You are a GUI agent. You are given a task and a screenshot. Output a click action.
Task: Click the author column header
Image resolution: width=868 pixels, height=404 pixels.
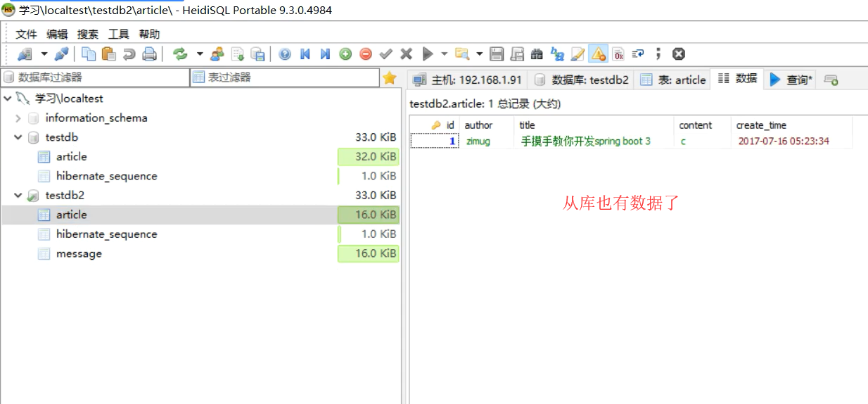487,125
